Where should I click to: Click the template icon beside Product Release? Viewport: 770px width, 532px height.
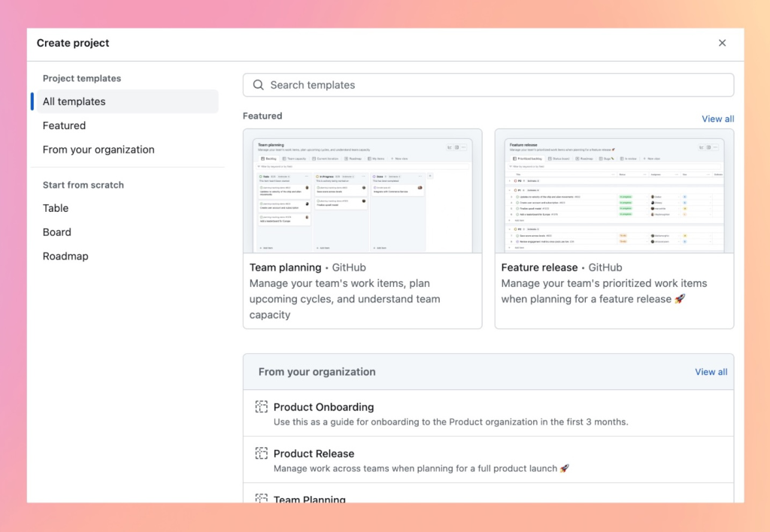point(261,453)
